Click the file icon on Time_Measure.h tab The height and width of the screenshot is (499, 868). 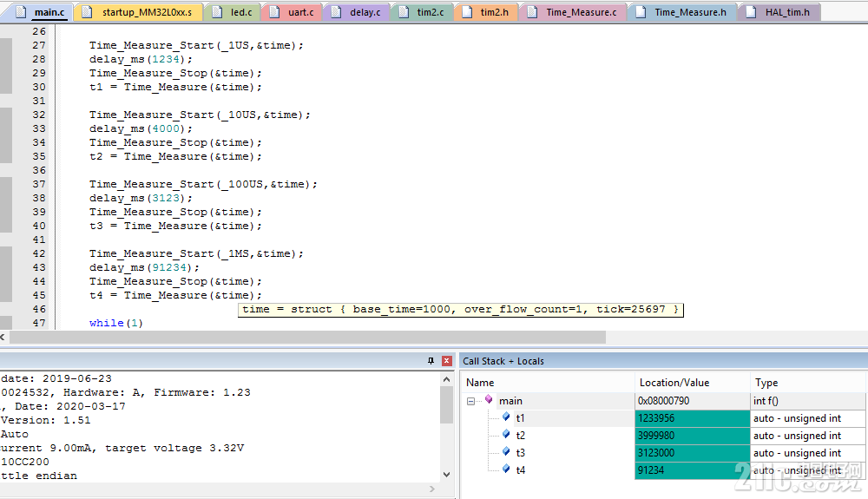point(641,12)
